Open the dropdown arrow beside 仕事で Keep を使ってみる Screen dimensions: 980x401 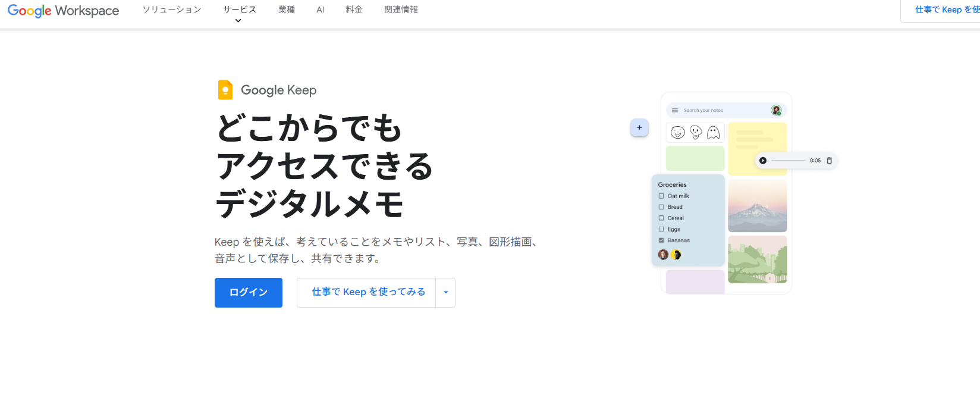[445, 293]
